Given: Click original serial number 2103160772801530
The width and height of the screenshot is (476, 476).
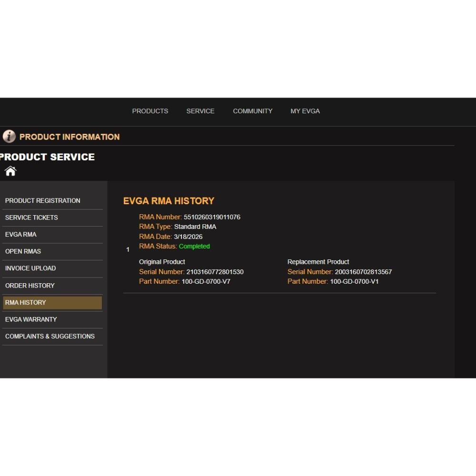Looking at the screenshot, I should coord(215,272).
